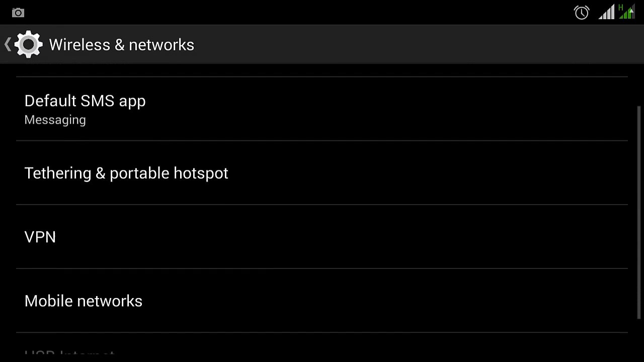Screen dimensions: 644x362
Task: Click the vertical scrollbar on the right
Action: pyautogui.click(x=639, y=211)
